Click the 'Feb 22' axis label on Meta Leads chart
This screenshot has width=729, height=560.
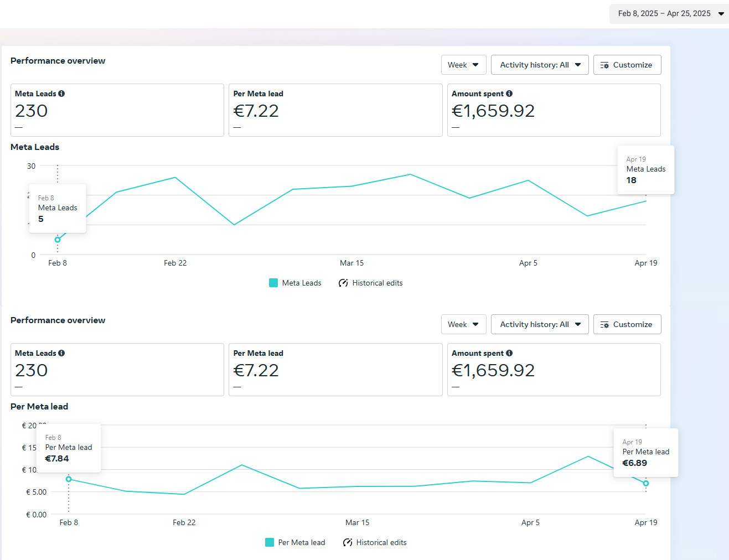pos(175,263)
